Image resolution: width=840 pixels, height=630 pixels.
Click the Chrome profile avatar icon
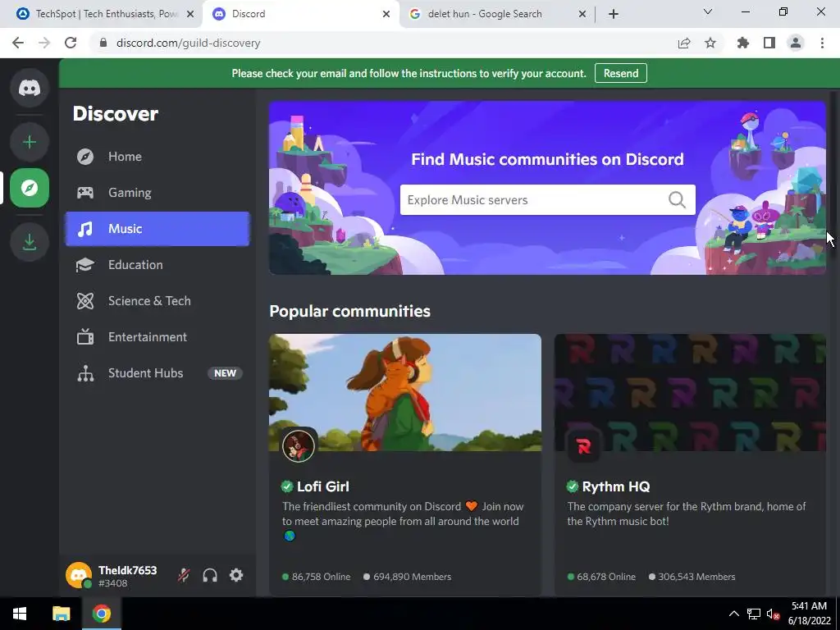[x=796, y=43]
